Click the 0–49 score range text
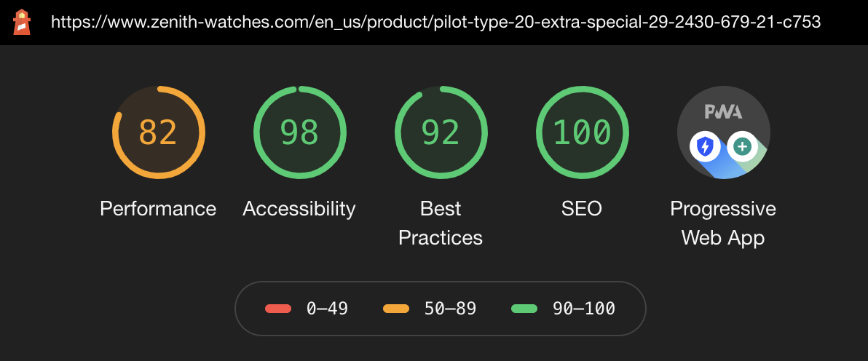The height and width of the screenshot is (361, 868). point(327,309)
